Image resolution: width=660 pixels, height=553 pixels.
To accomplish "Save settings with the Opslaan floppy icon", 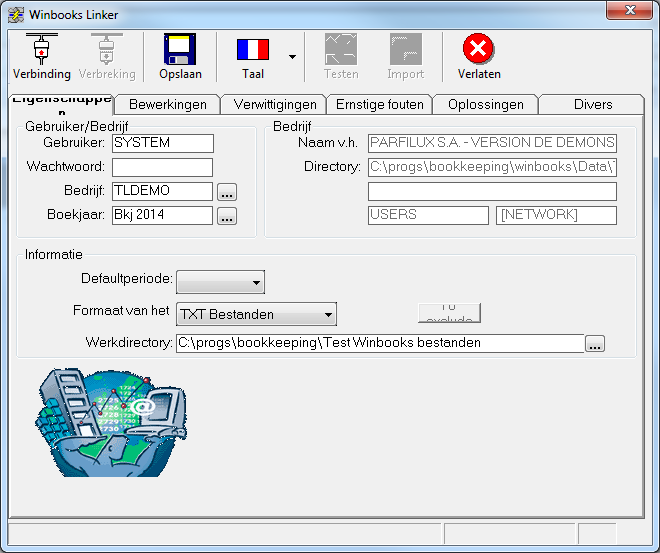I will [180, 49].
